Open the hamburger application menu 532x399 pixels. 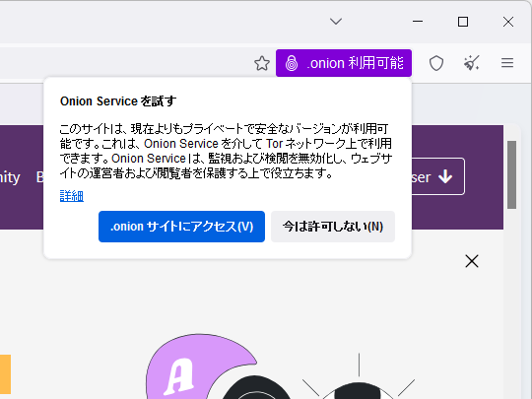pos(507,63)
